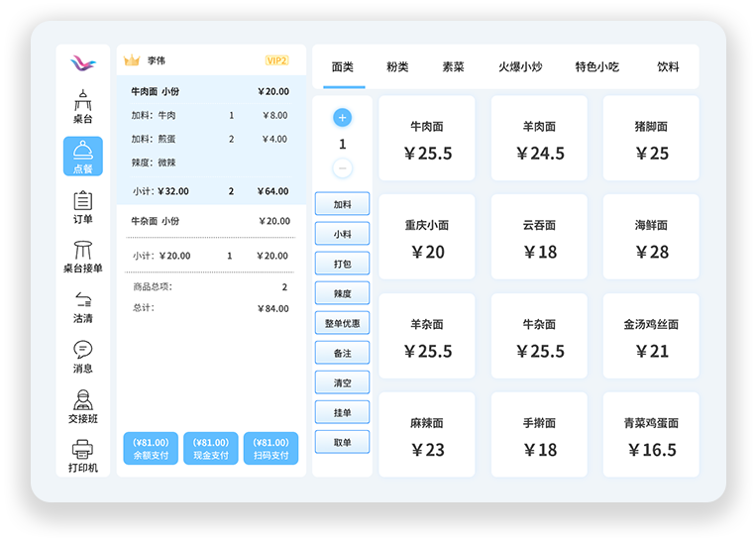This screenshot has width=756, height=542.
Task: Click the bird logo at sidebar top
Action: click(83, 63)
